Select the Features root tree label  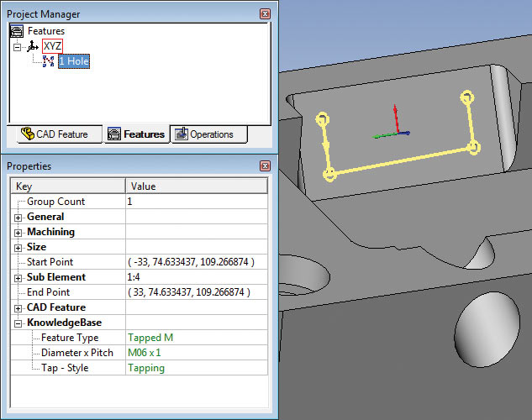46,31
